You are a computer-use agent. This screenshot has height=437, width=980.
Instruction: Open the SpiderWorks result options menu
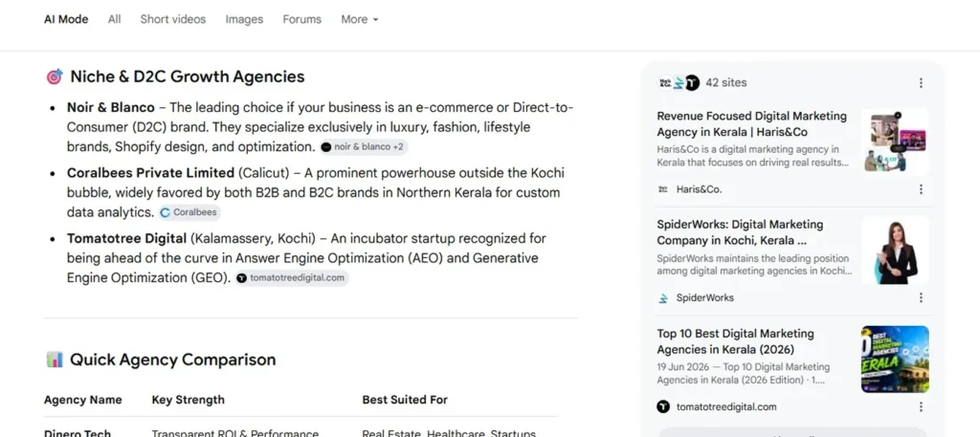coord(921,297)
